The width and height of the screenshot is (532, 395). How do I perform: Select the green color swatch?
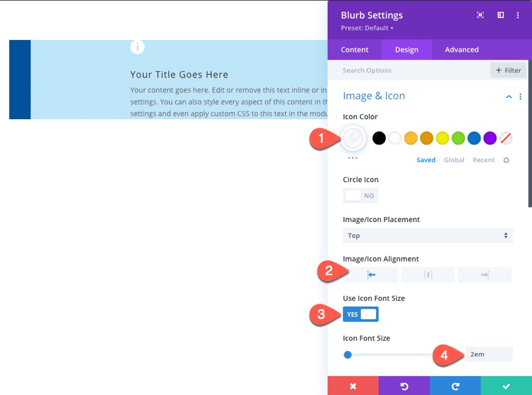pos(458,138)
